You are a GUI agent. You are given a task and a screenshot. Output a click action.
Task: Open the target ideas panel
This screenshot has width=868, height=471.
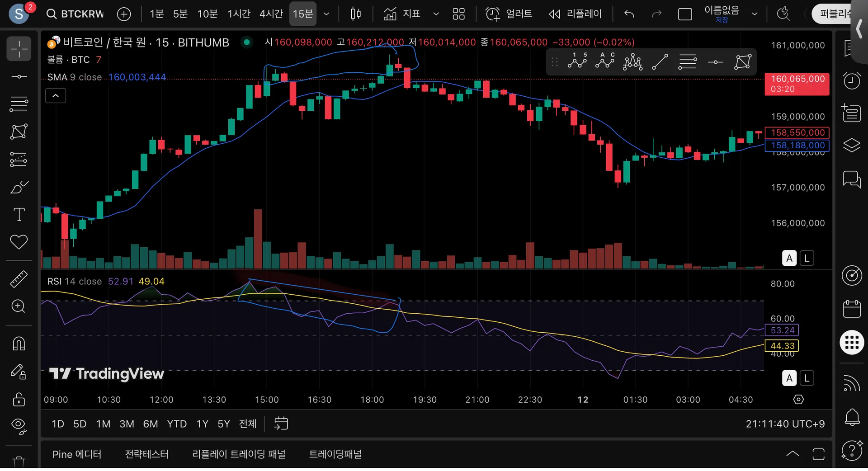pyautogui.click(x=852, y=275)
